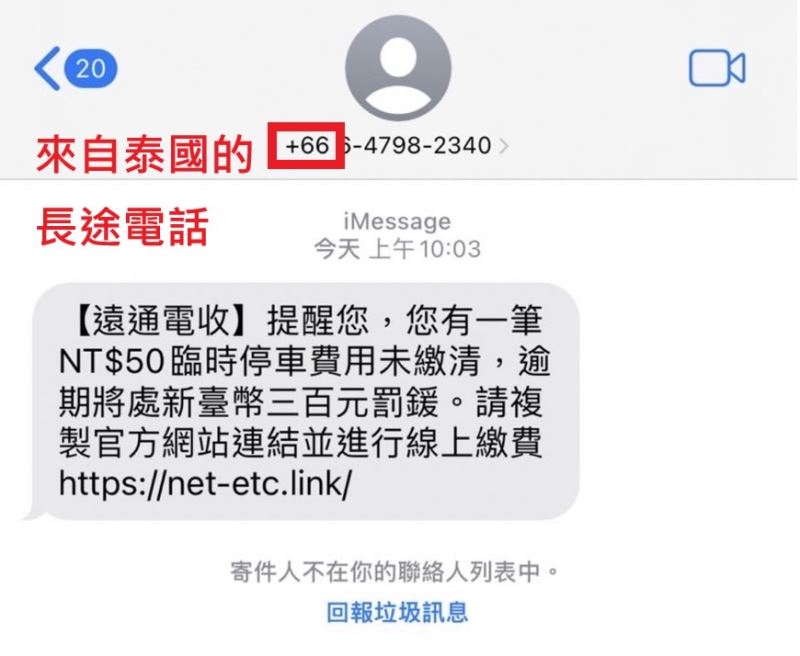Open the gray contact avatar silhouette
800x656 pixels.
398,68
